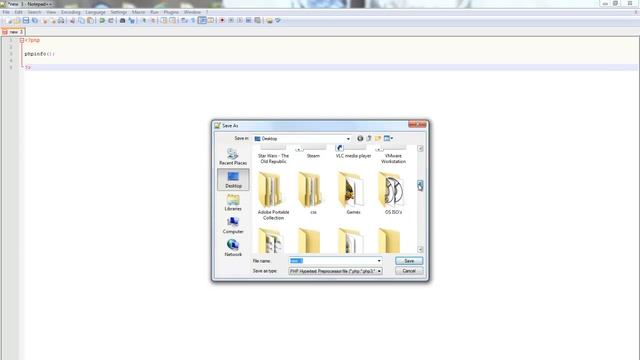This screenshot has height=360, width=640.
Task: Open the Encoding menu
Action: 71,12
